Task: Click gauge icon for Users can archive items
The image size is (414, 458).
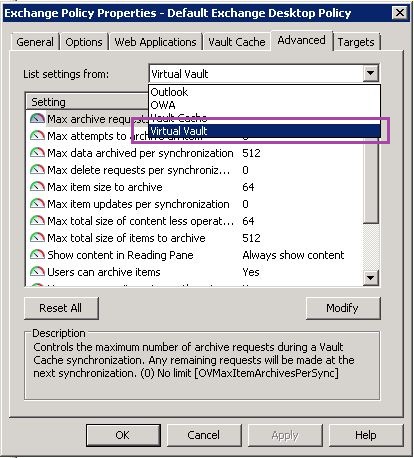Action: (37, 272)
